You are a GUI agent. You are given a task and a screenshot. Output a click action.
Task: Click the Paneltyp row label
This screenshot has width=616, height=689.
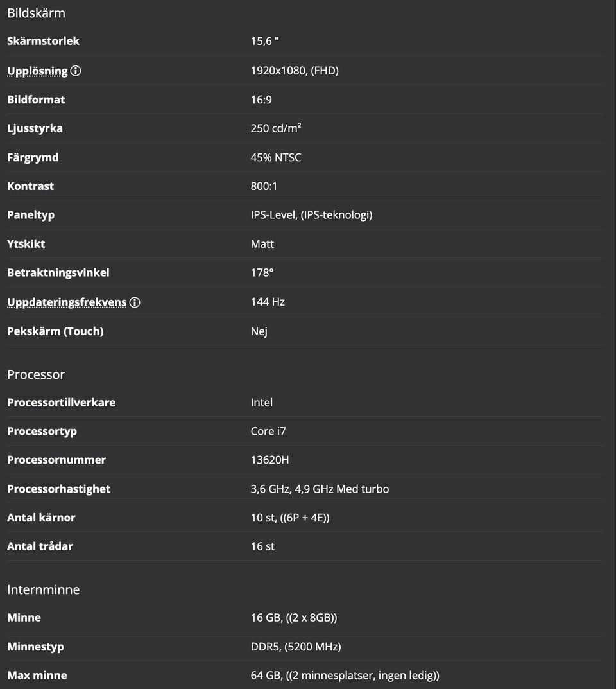[31, 215]
